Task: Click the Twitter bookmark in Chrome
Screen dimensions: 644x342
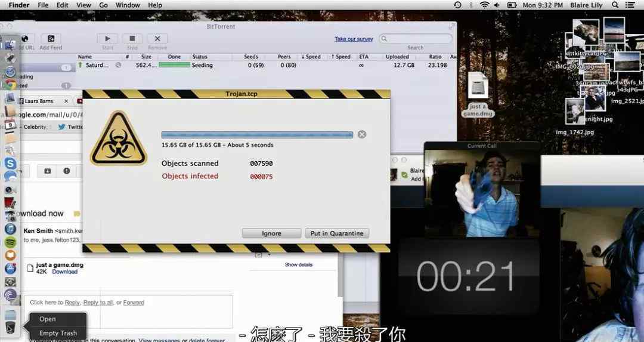Action: (70, 127)
